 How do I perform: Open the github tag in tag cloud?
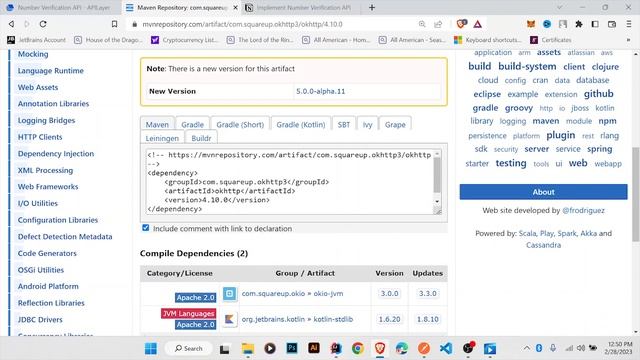coord(598,94)
